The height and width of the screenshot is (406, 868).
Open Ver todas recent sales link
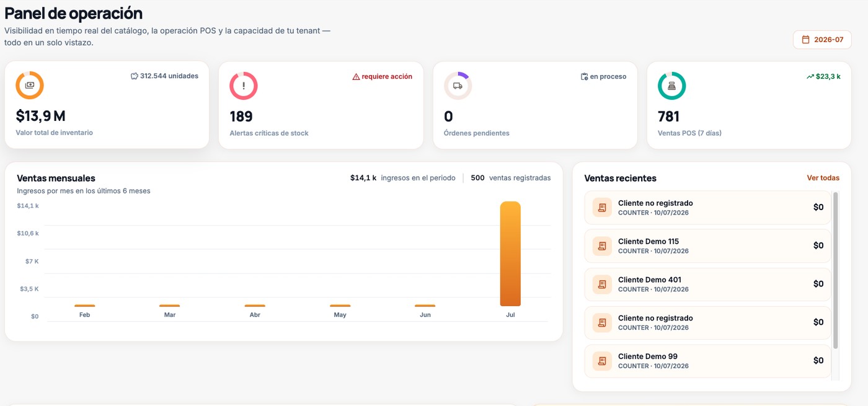click(823, 178)
